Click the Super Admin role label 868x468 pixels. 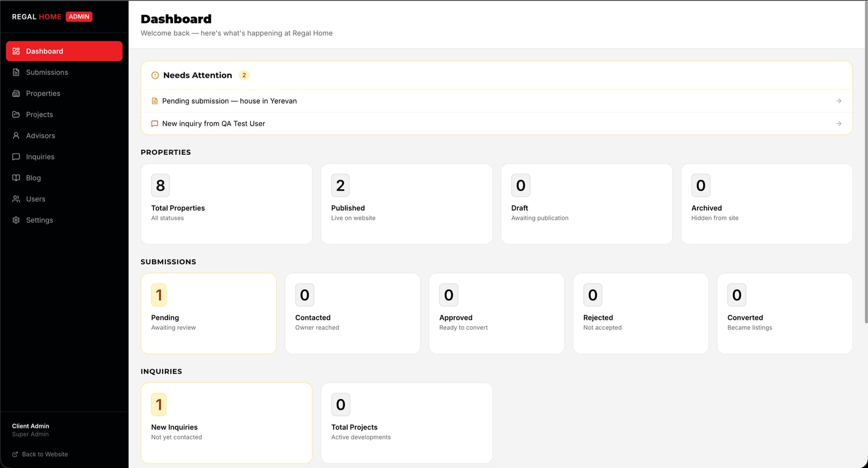[30, 434]
